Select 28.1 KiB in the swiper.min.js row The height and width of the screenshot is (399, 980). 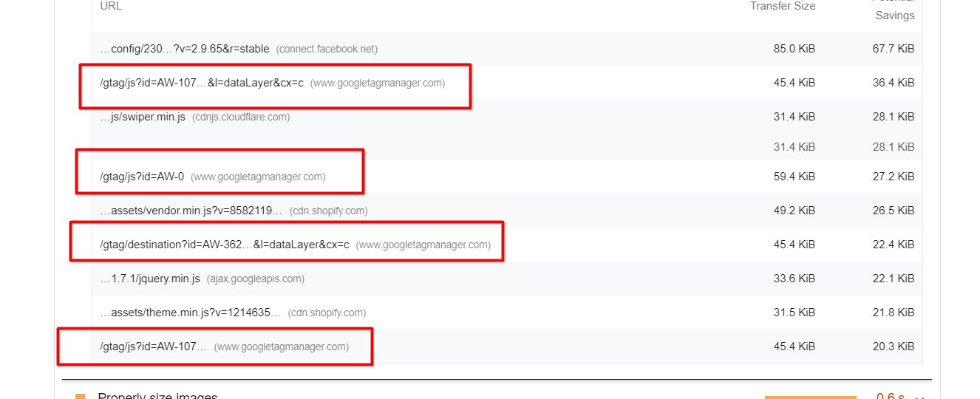[x=894, y=117]
